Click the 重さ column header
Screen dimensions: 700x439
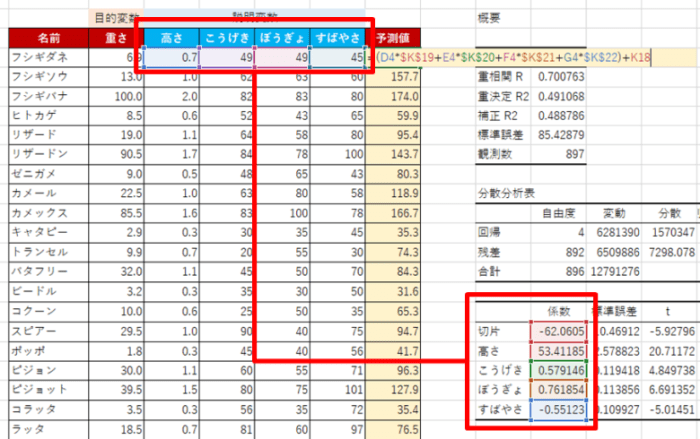click(x=116, y=38)
